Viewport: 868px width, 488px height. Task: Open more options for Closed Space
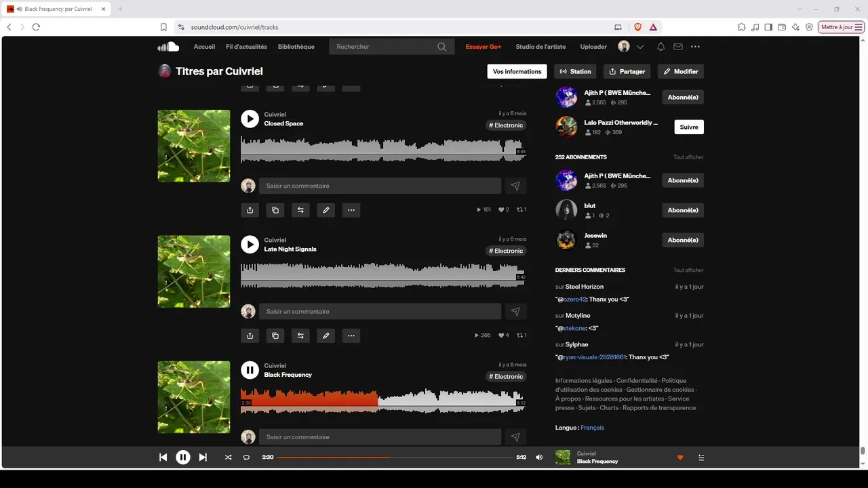(351, 210)
